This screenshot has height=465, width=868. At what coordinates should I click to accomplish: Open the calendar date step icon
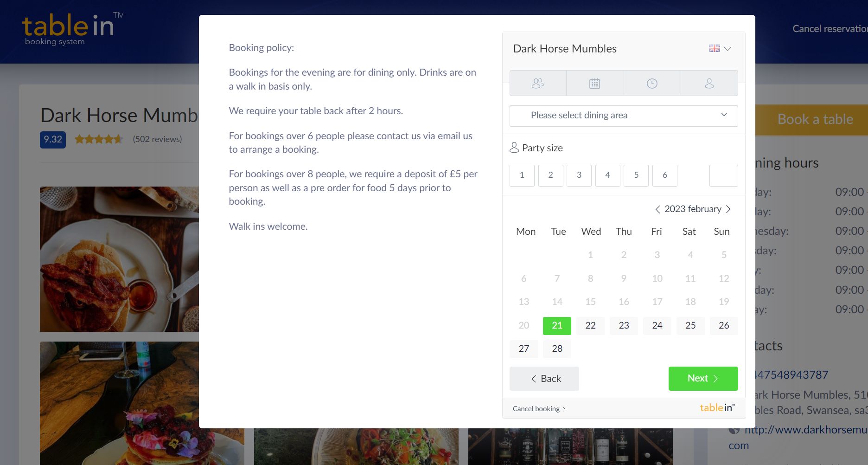(595, 83)
